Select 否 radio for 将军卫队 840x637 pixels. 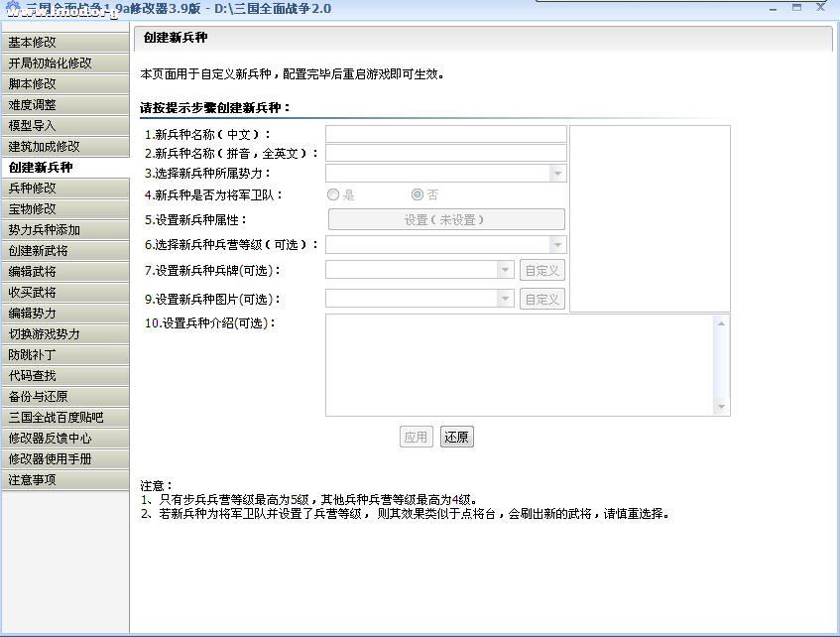(418, 195)
